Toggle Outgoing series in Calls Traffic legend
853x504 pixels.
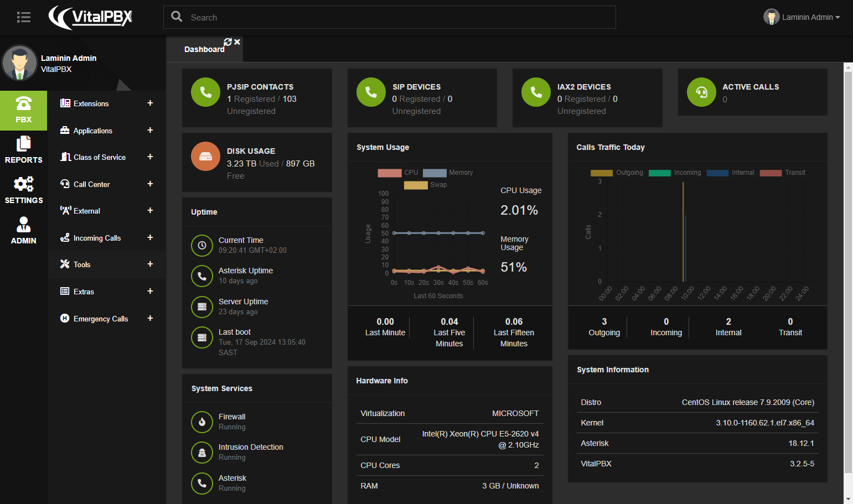click(617, 173)
